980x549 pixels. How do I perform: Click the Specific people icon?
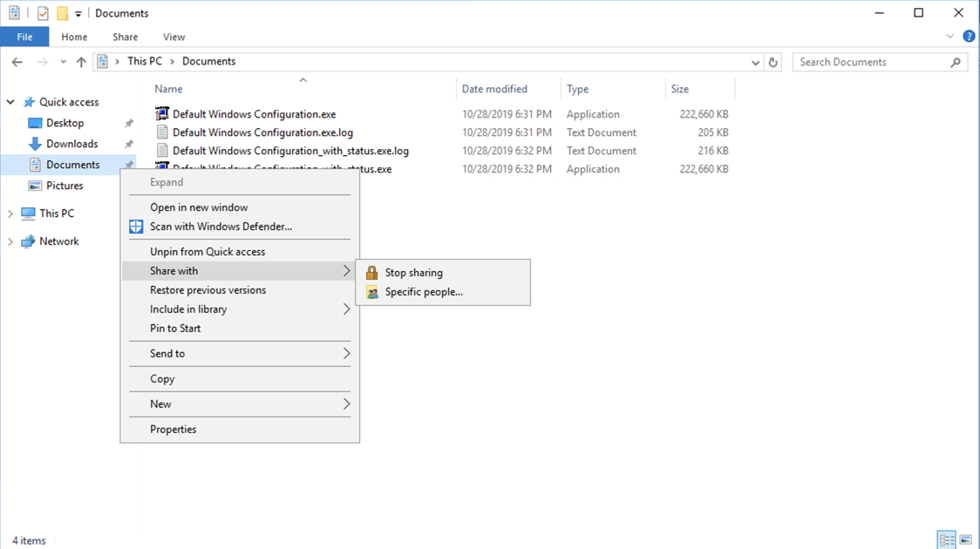[x=372, y=292]
